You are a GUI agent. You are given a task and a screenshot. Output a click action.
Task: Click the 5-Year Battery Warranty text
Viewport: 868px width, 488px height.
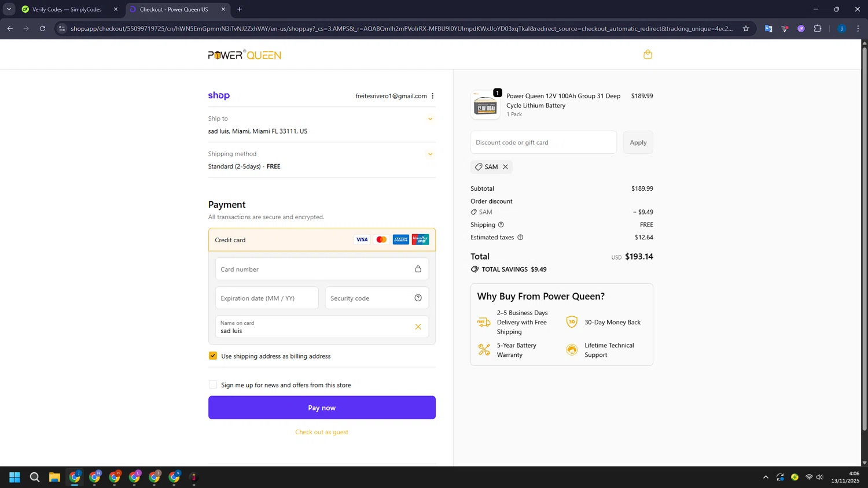point(517,350)
